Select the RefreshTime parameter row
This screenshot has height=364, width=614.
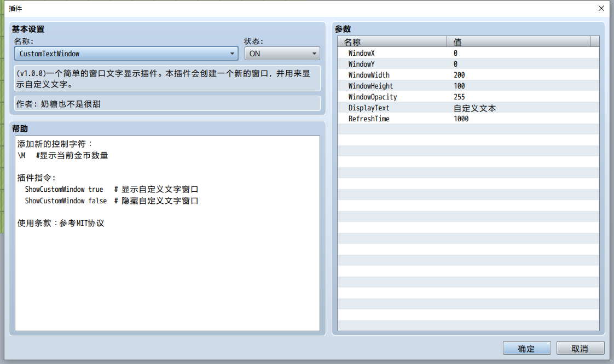(468, 119)
